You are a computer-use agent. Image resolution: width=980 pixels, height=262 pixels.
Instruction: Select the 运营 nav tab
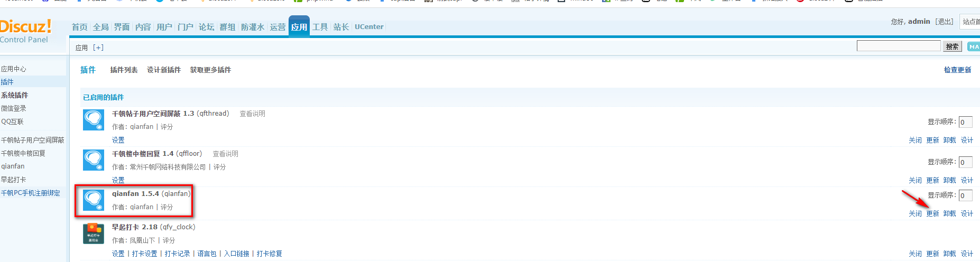278,27
